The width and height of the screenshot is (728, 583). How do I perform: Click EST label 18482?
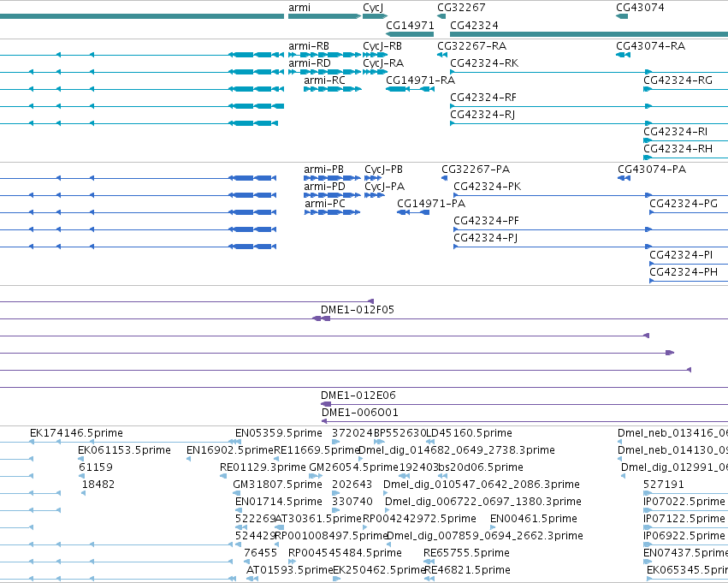(98, 485)
